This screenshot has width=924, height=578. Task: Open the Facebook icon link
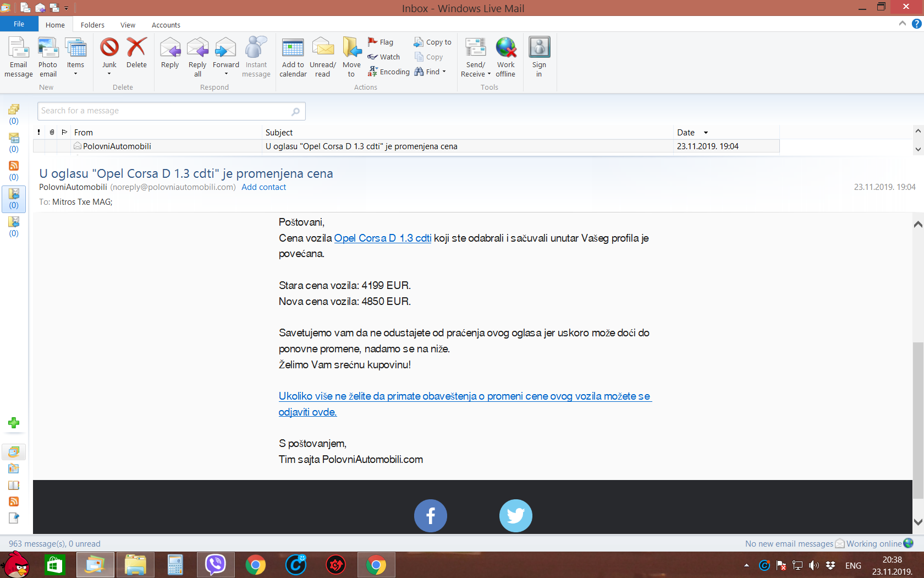coord(430,516)
